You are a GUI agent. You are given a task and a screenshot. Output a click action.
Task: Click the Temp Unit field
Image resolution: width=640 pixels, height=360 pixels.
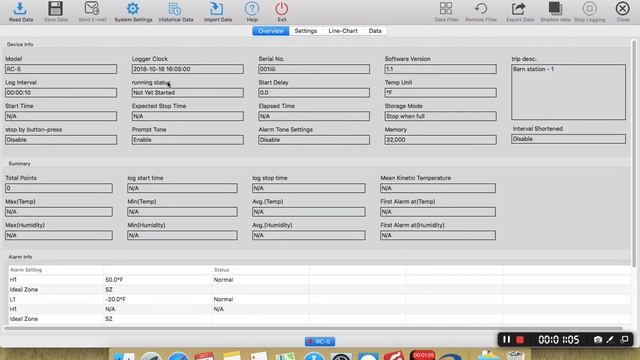[x=440, y=93]
